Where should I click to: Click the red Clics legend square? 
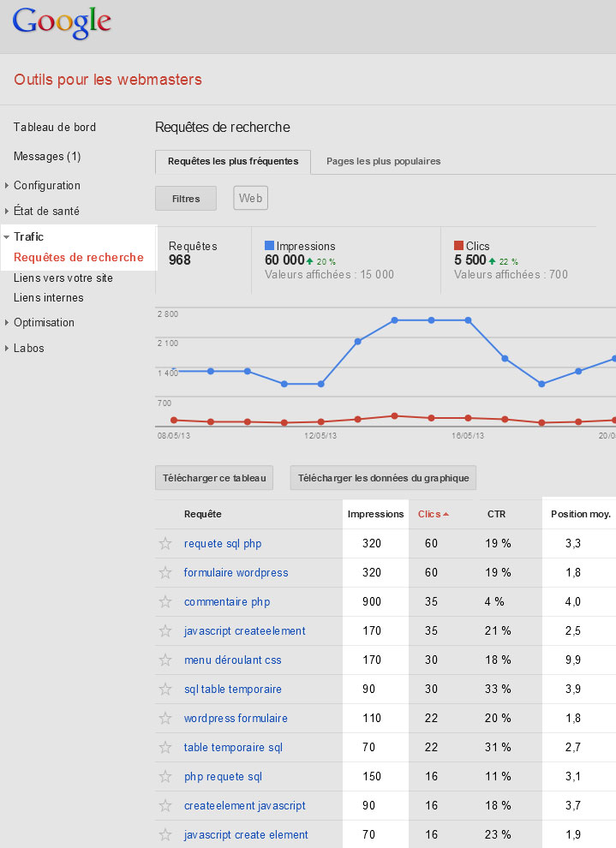tap(458, 246)
